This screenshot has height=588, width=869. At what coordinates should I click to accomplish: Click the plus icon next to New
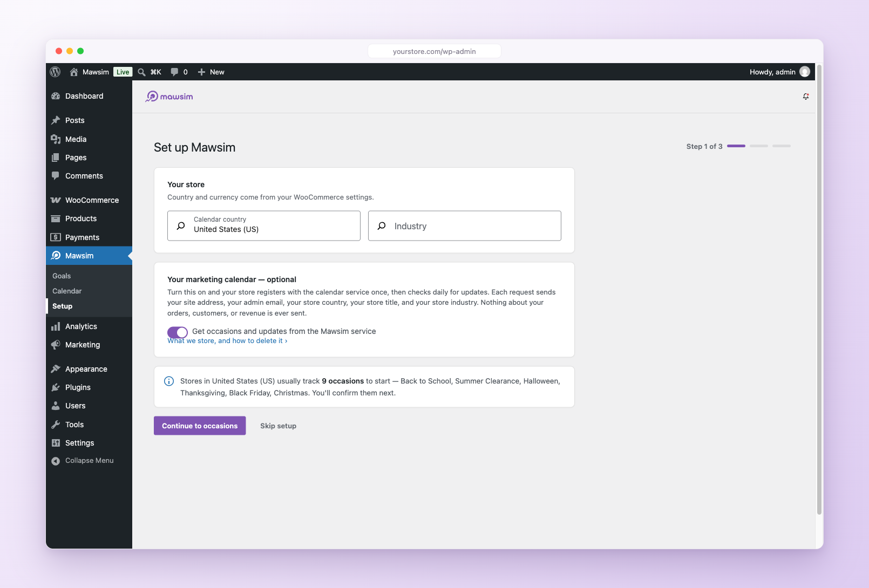[201, 72]
